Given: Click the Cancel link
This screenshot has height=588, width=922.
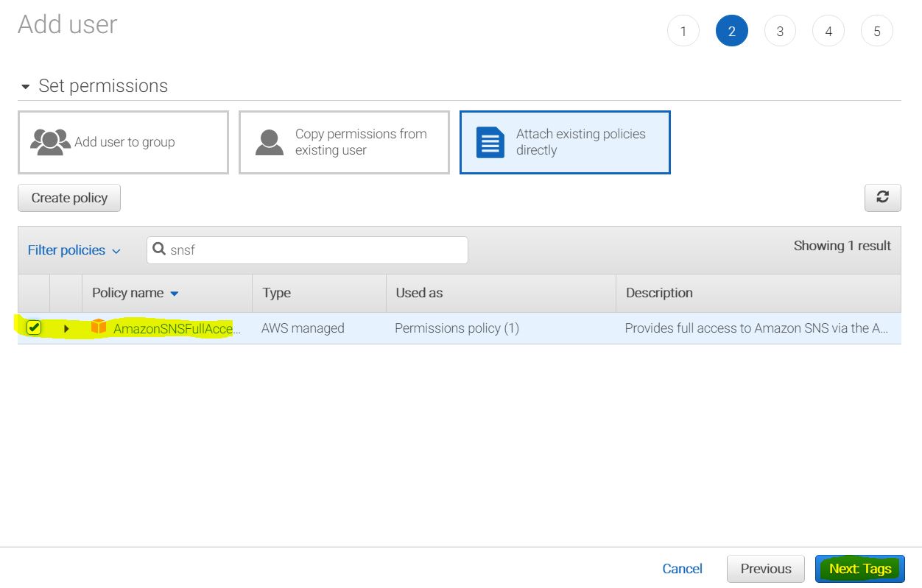Looking at the screenshot, I should [682, 569].
